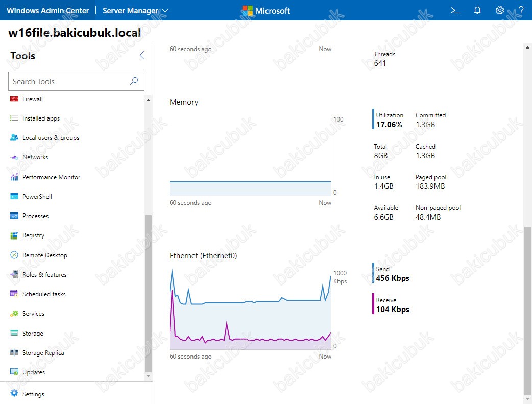Select the Local users & groups icon
This screenshot has height=404, width=532.
coord(14,137)
